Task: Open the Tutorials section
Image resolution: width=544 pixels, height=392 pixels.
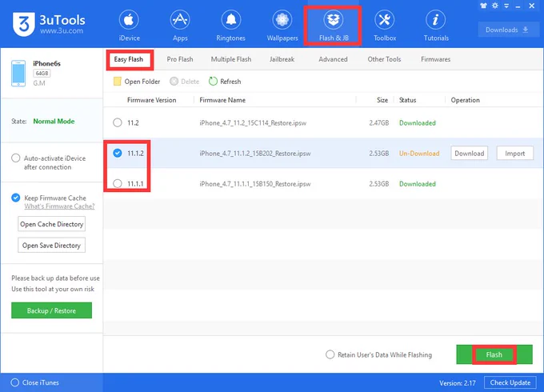Action: (x=436, y=26)
